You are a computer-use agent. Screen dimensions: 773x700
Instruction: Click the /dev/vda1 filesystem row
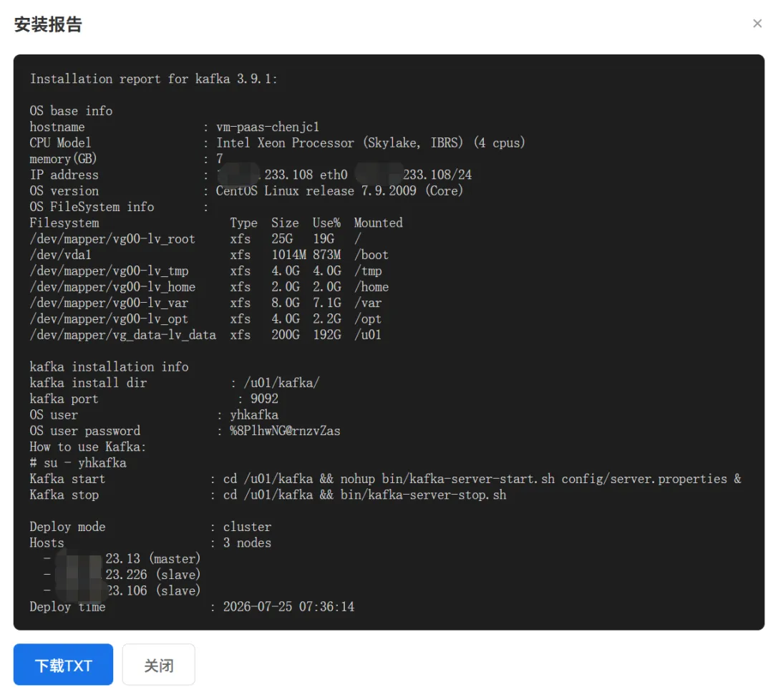coord(209,255)
